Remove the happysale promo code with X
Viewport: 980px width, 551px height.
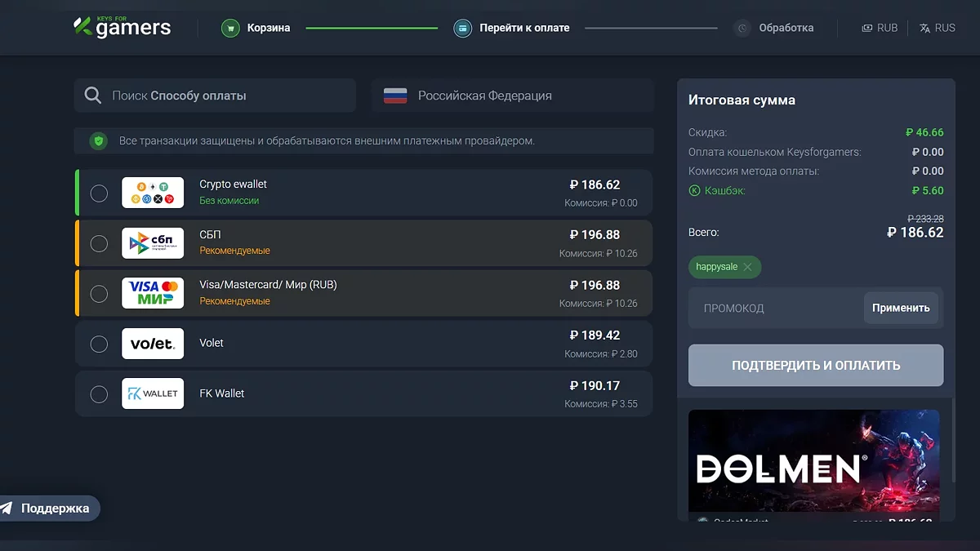(x=747, y=267)
